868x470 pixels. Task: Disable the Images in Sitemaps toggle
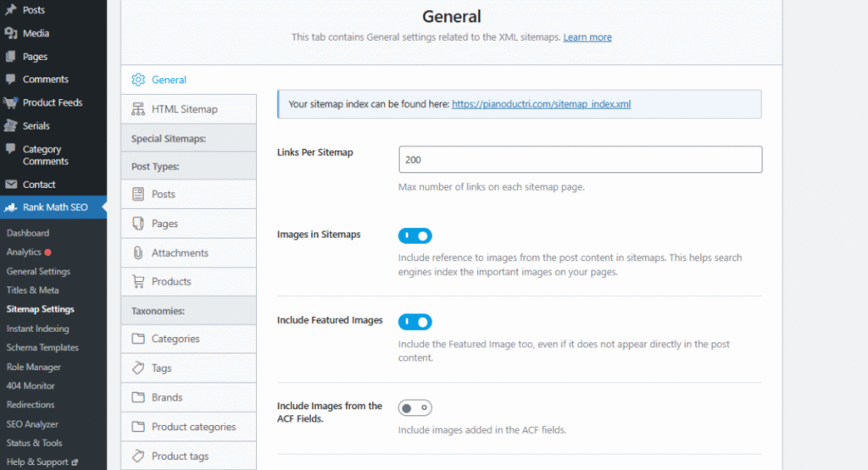415,235
